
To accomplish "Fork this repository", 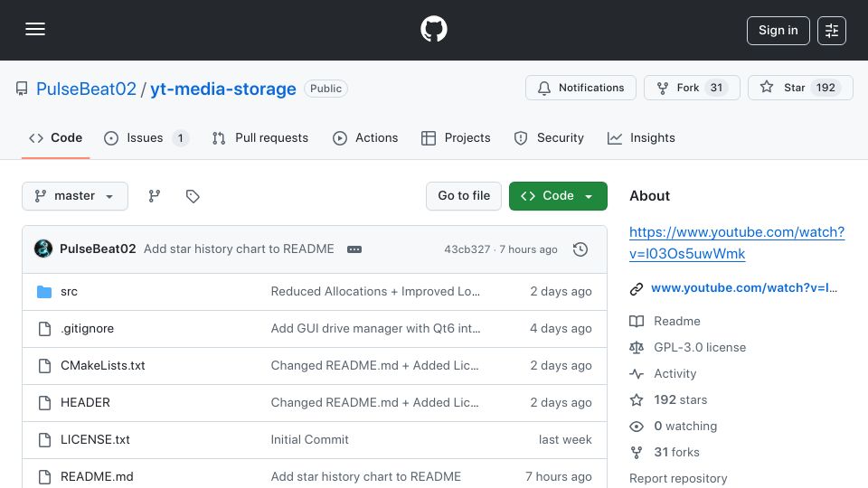I will coord(692,88).
